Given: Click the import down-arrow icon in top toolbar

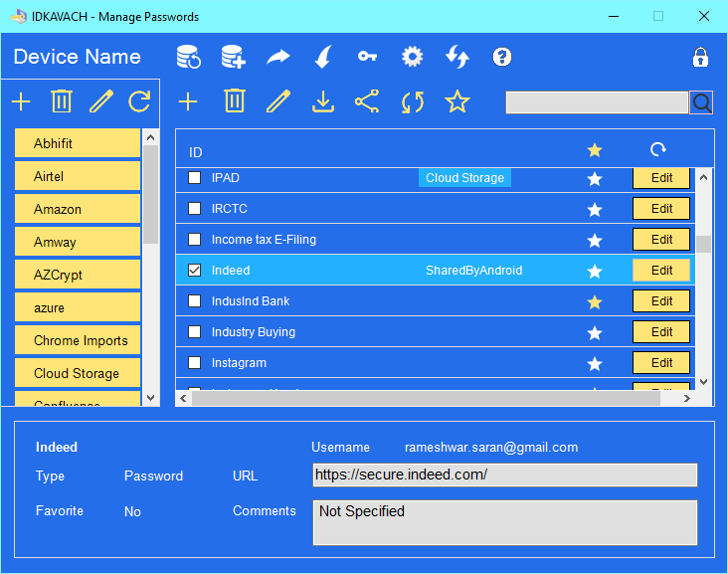Looking at the screenshot, I should pyautogui.click(x=323, y=57).
